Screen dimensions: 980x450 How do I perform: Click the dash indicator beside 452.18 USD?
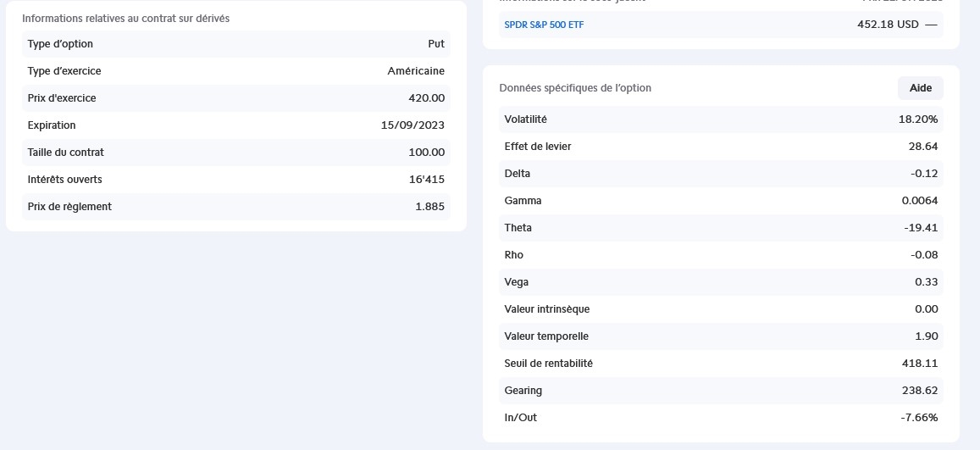pos(931,25)
